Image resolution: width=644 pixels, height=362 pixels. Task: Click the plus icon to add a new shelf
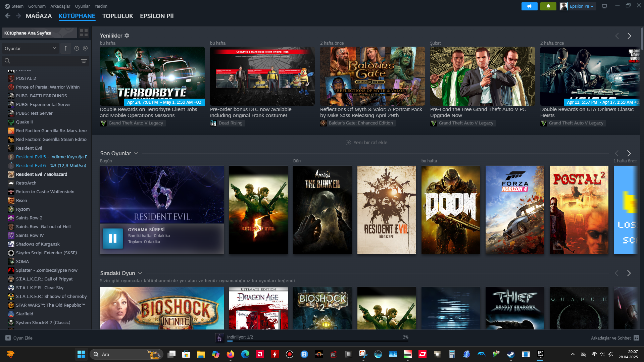348,143
